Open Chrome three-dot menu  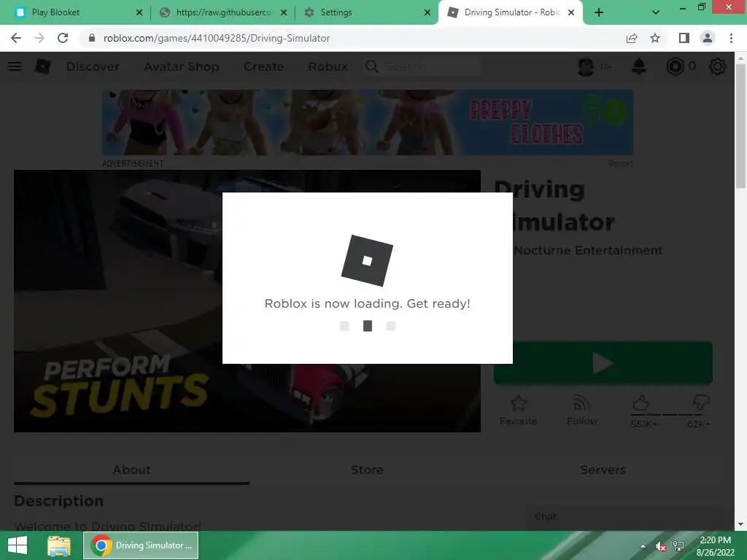[731, 38]
